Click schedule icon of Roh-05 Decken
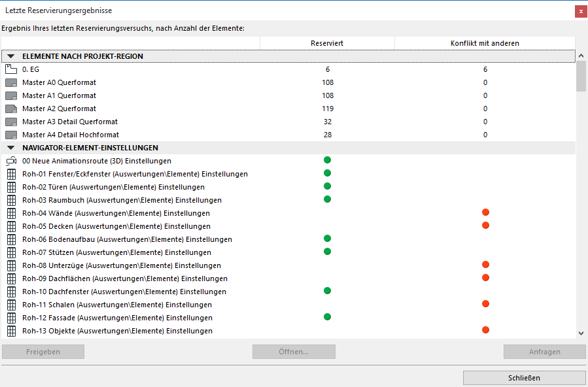This screenshot has width=588, height=387. (12, 227)
